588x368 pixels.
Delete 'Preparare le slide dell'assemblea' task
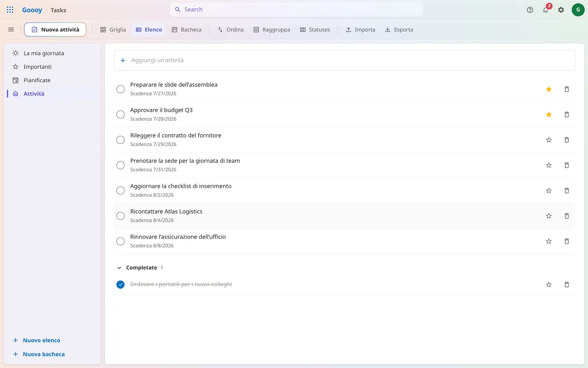567,89
